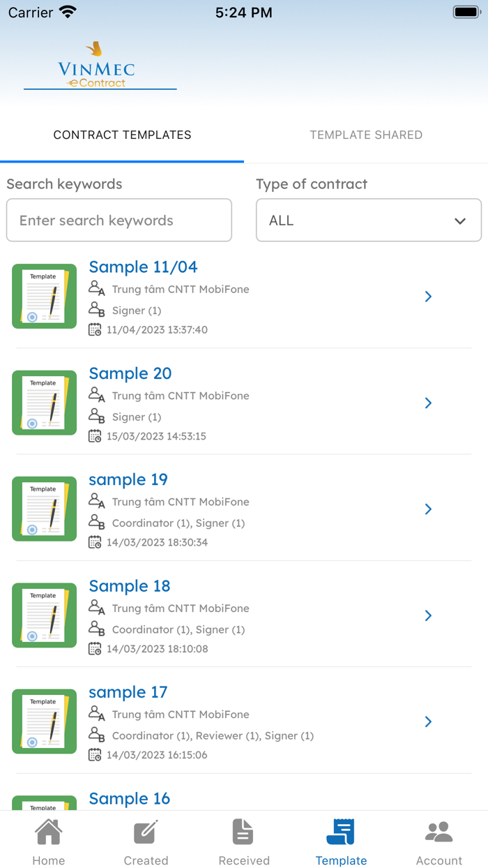The height and width of the screenshot is (868, 488).
Task: Tap party A icon in Sample 11/04
Action: pyautogui.click(x=96, y=288)
